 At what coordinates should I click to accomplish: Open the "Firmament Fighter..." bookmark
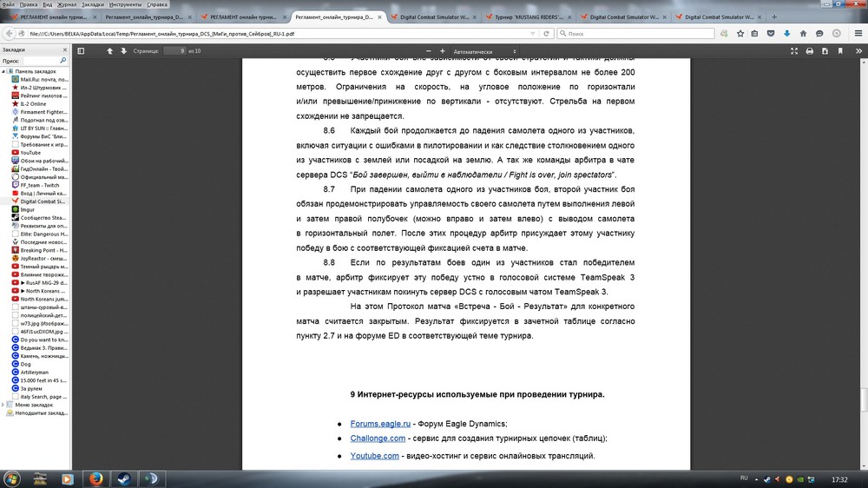(x=40, y=112)
